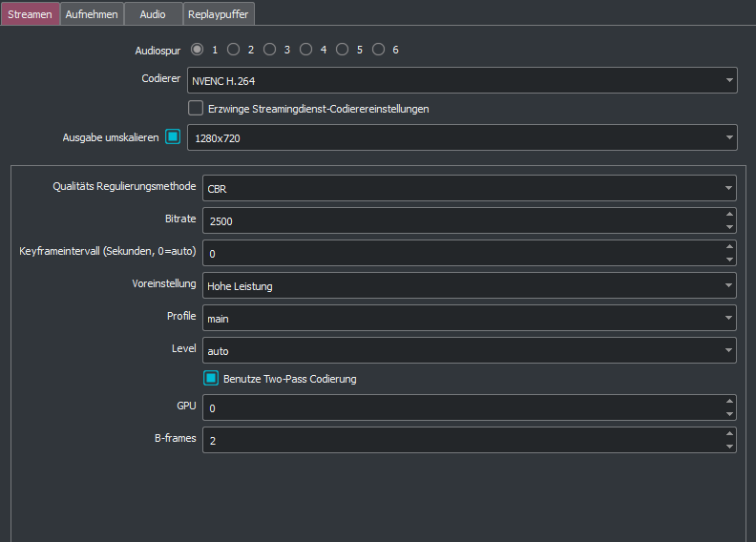Select Audiospur radio button 2
756x542 pixels.
234,50
